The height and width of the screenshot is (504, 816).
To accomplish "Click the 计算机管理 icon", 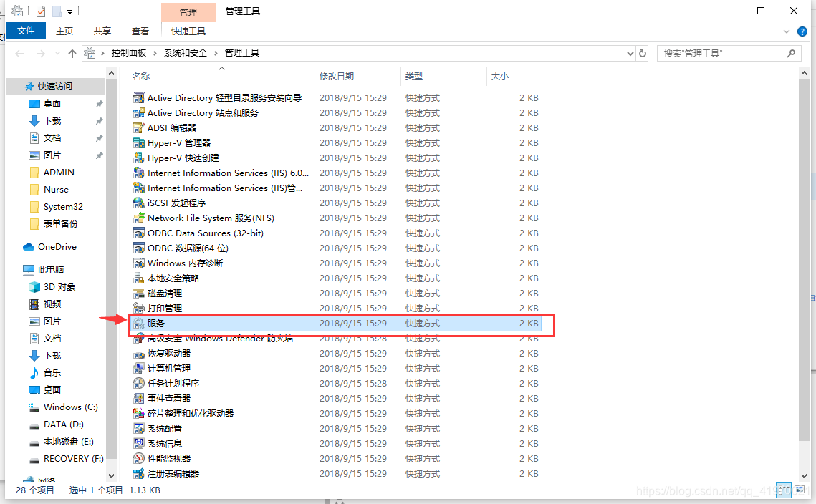I will (x=138, y=369).
